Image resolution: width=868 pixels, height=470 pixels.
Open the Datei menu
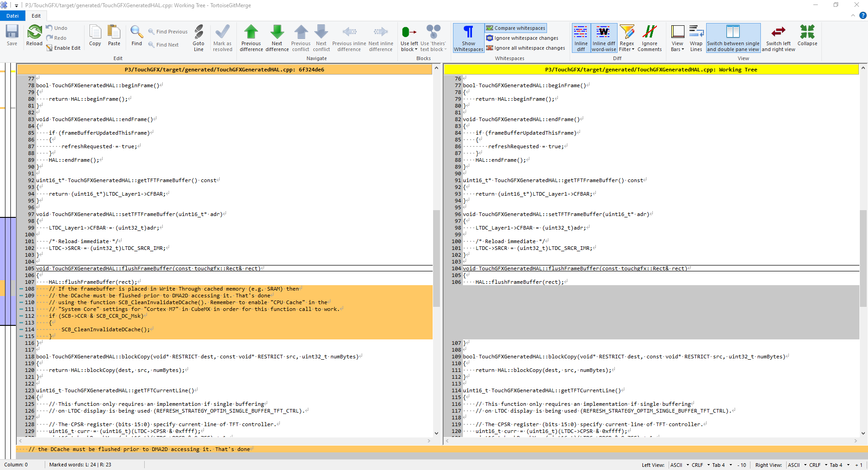click(12, 15)
